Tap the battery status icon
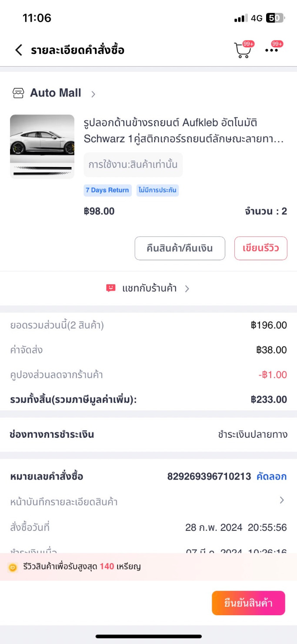 tap(275, 18)
